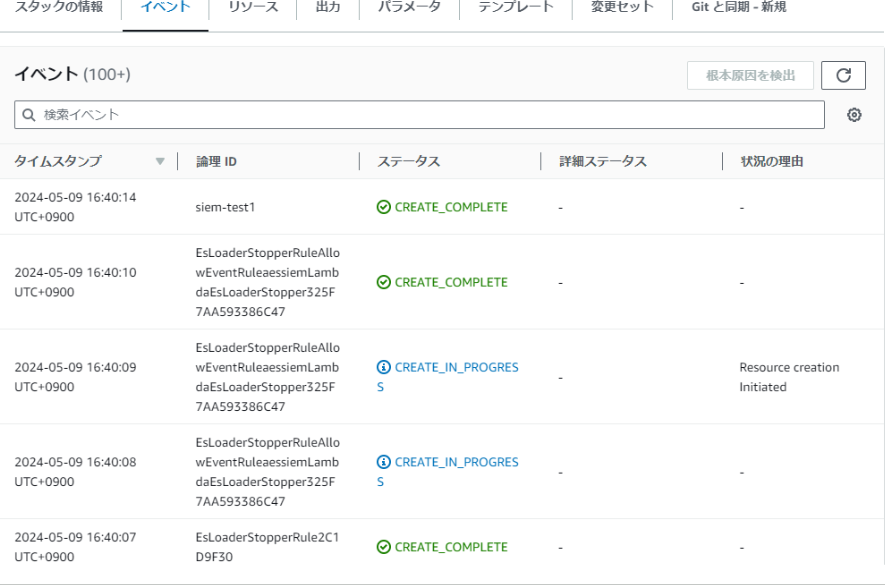Click the タイムスタンプ column header
Viewport: 885px width, 585px height.
(x=58, y=161)
